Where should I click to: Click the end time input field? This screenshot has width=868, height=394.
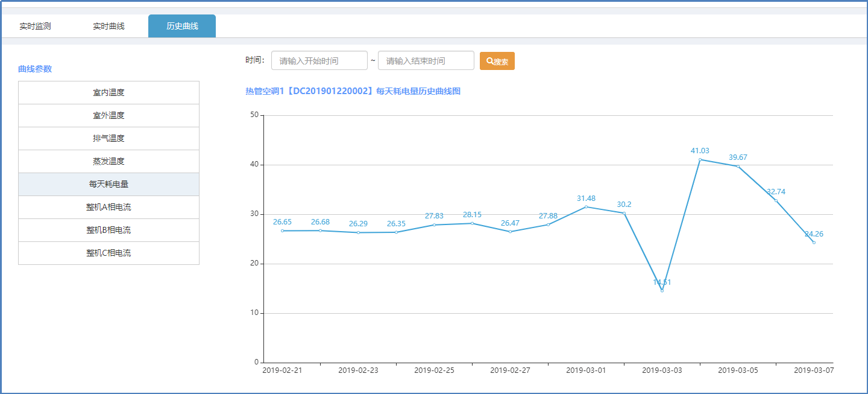426,61
